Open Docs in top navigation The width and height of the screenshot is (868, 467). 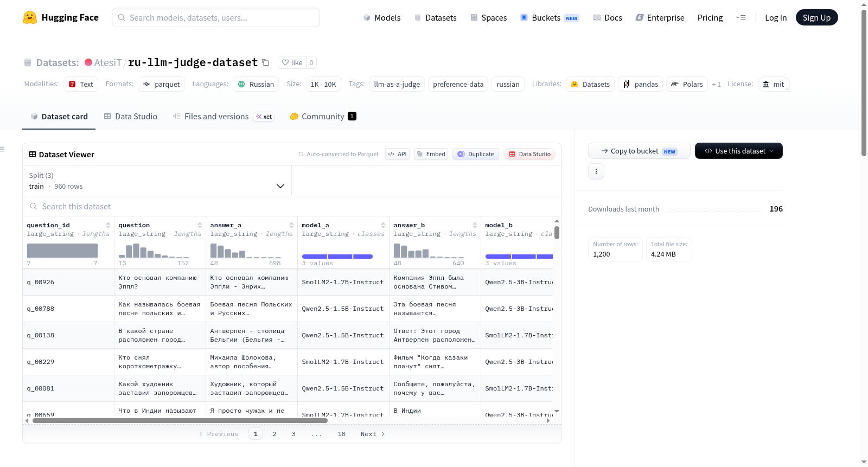608,17
